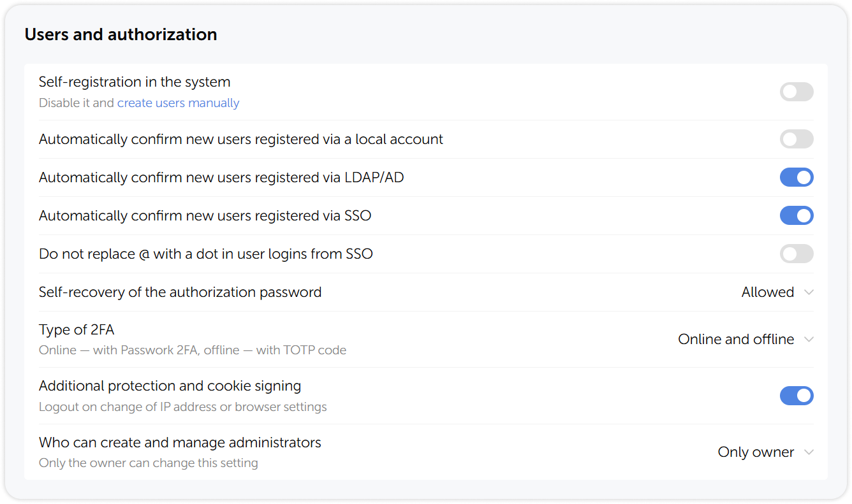The height and width of the screenshot is (504, 852).
Task: Click the Users and authorization heading
Action: pos(122,34)
